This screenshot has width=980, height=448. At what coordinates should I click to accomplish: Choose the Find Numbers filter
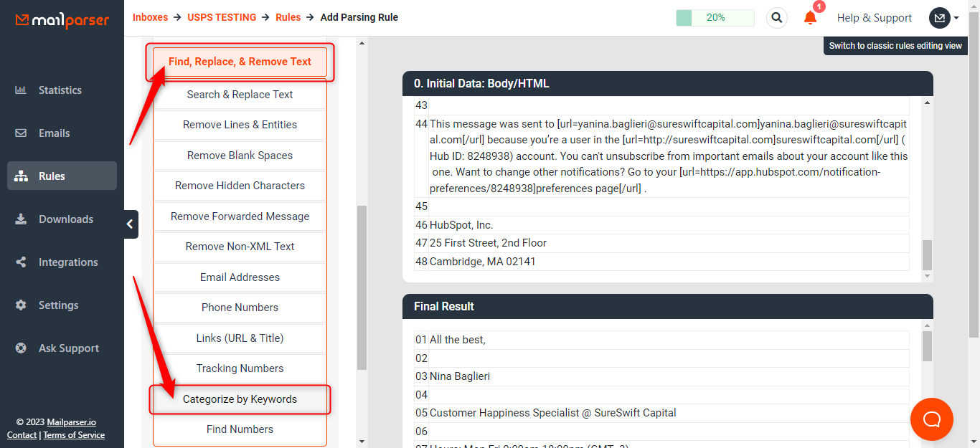pos(240,429)
